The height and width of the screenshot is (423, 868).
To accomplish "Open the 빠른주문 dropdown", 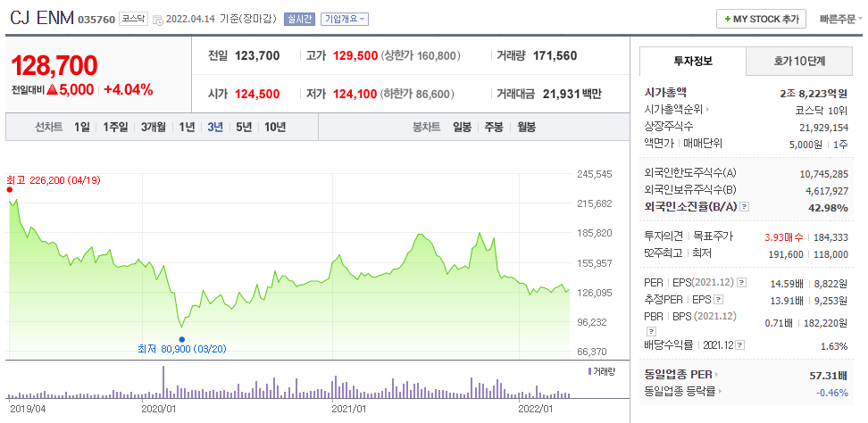I will pyautogui.click(x=841, y=19).
